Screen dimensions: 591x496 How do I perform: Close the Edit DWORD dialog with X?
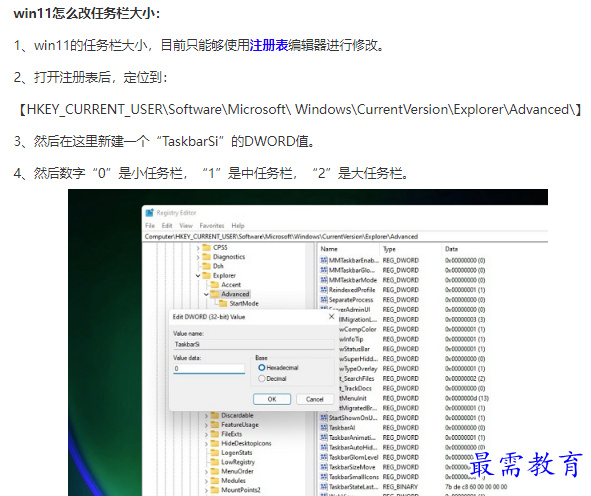331,317
